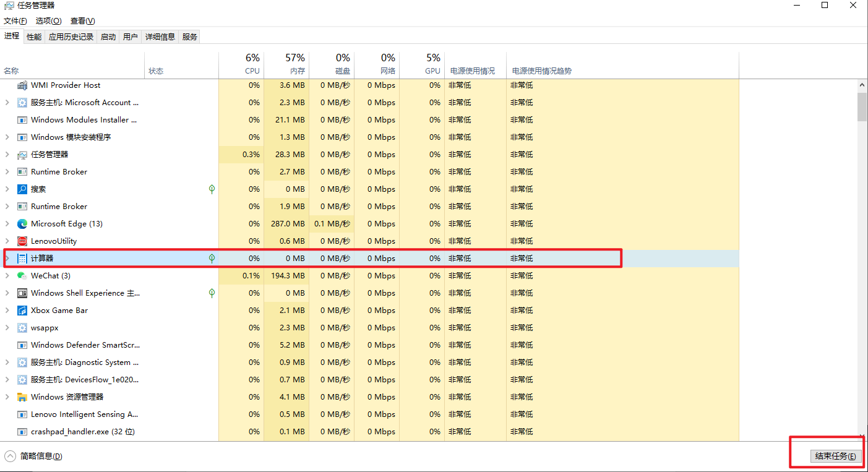The height and width of the screenshot is (472, 868).
Task: Click the vertical scrollbar down arrow
Action: pyautogui.click(x=862, y=436)
